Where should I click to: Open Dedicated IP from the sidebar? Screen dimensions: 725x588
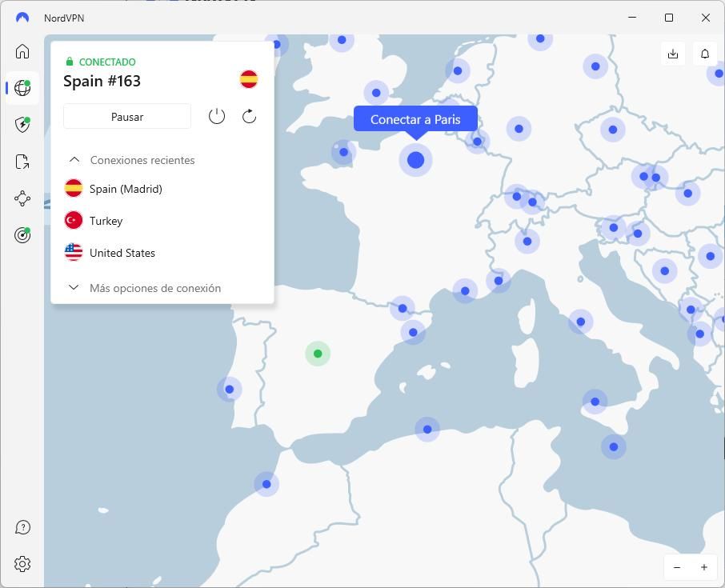click(x=22, y=235)
